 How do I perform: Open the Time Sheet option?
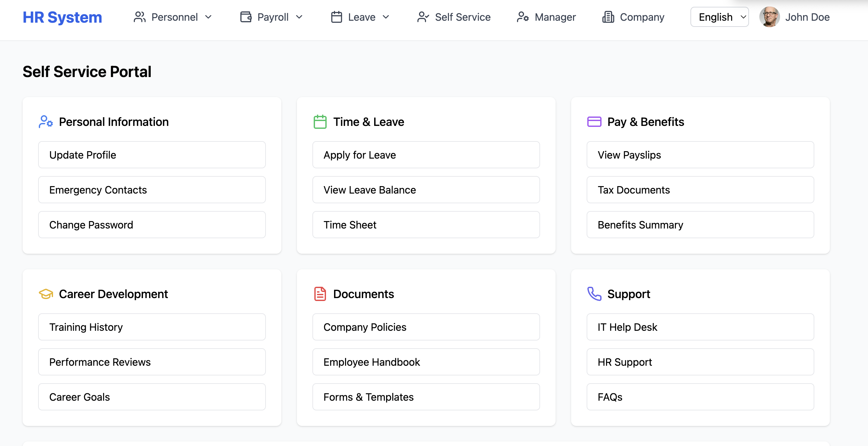click(x=426, y=225)
